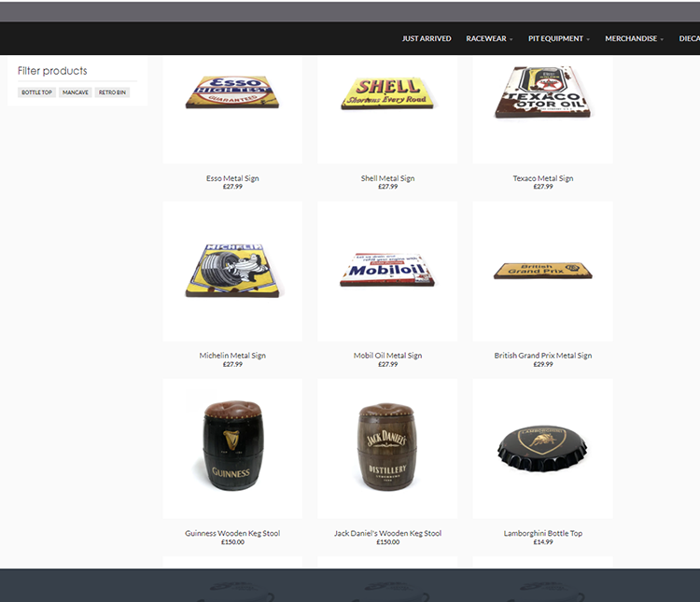Click the Esso sign £27.99 price
The height and width of the screenshot is (602, 700).
point(232,187)
